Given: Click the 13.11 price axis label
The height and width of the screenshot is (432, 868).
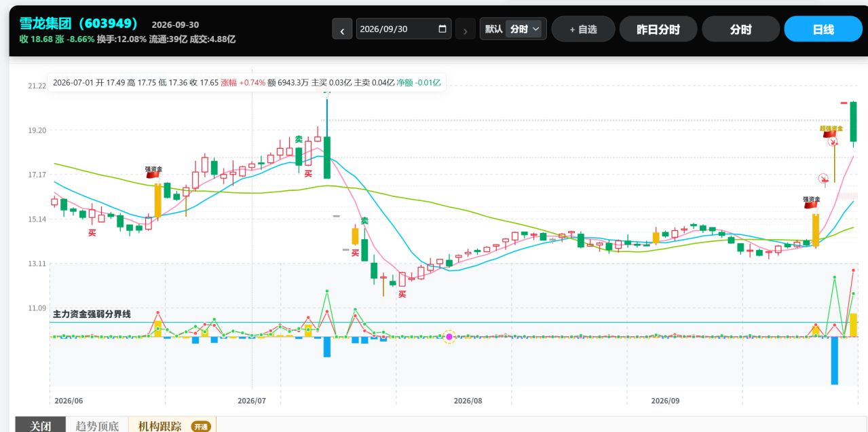Looking at the screenshot, I should pos(37,264).
